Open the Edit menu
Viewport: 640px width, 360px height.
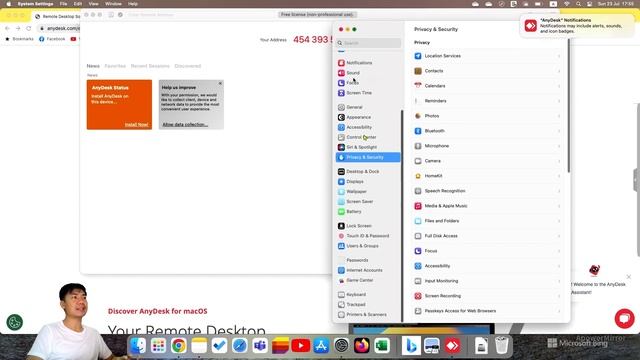click(78, 4)
